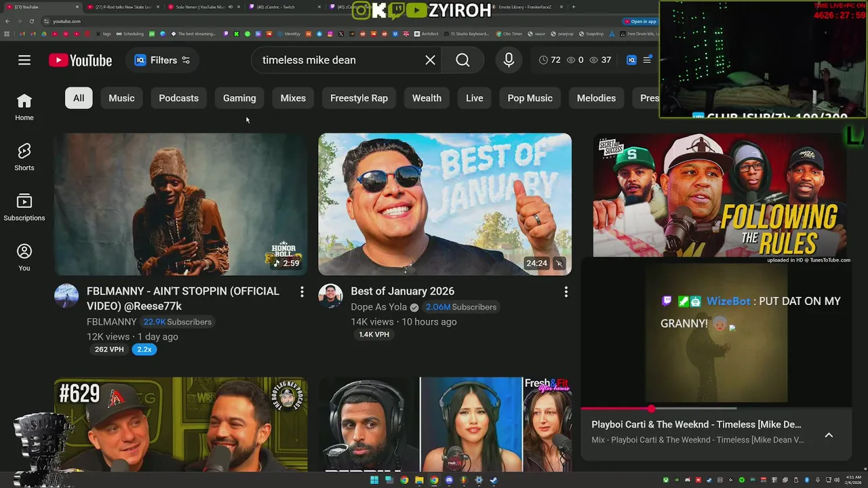The height and width of the screenshot is (488, 868).
Task: Click the 22.9K Subscribers label
Action: coord(178,322)
